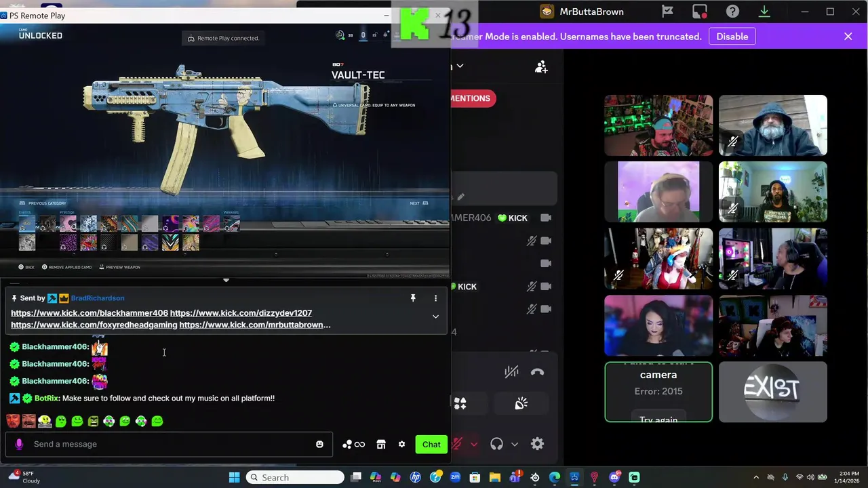Screen dimensions: 868x488
Task: Open Discord help question mark
Action: pyautogui.click(x=732, y=12)
